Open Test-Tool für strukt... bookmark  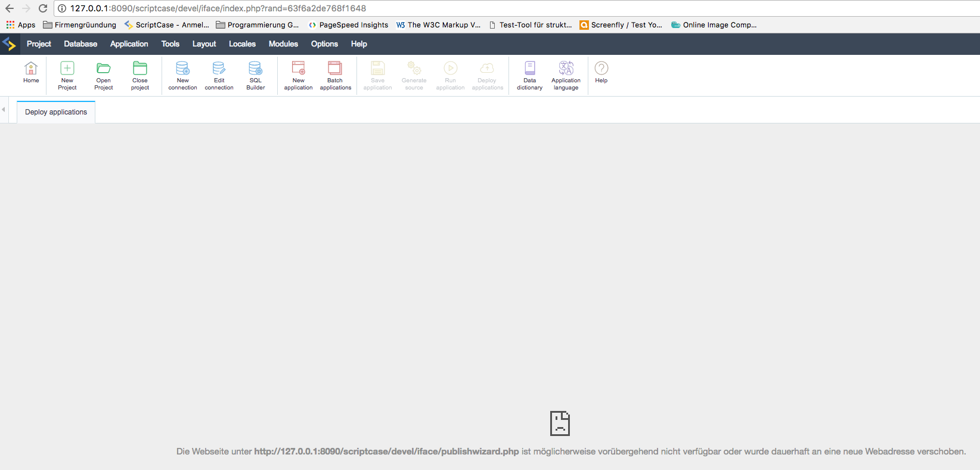[531, 25]
